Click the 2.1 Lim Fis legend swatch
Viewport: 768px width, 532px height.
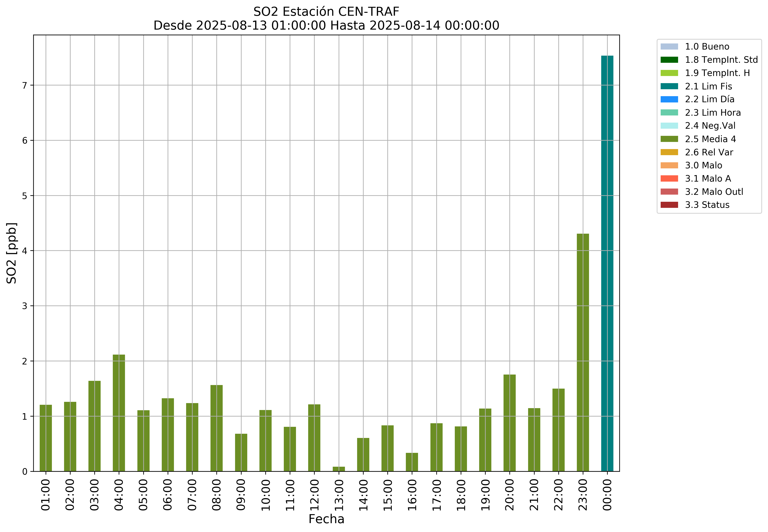click(x=669, y=86)
